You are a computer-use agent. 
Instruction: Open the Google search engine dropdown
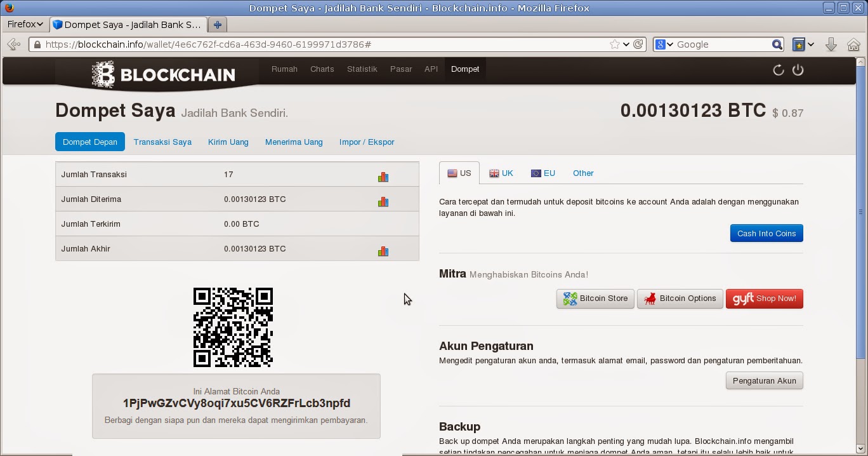[x=664, y=44]
